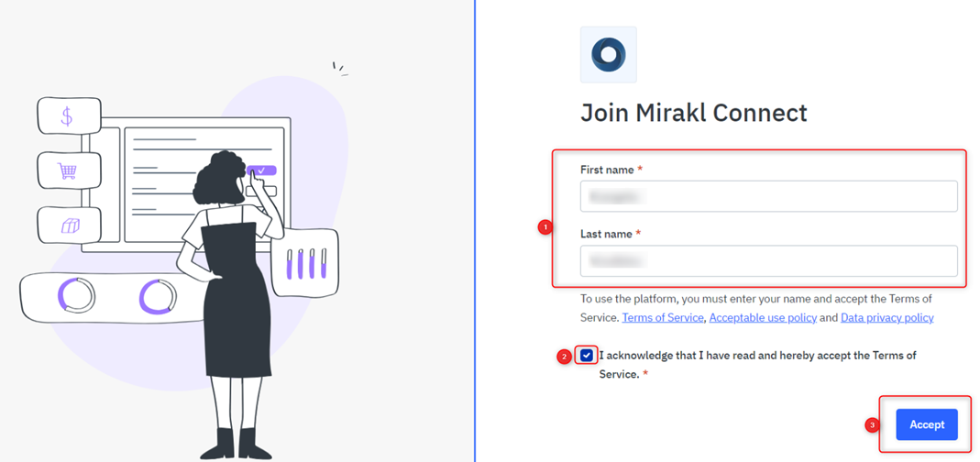Click the acknowledgement label beside the checkbox
980x462 pixels.
[x=757, y=365]
